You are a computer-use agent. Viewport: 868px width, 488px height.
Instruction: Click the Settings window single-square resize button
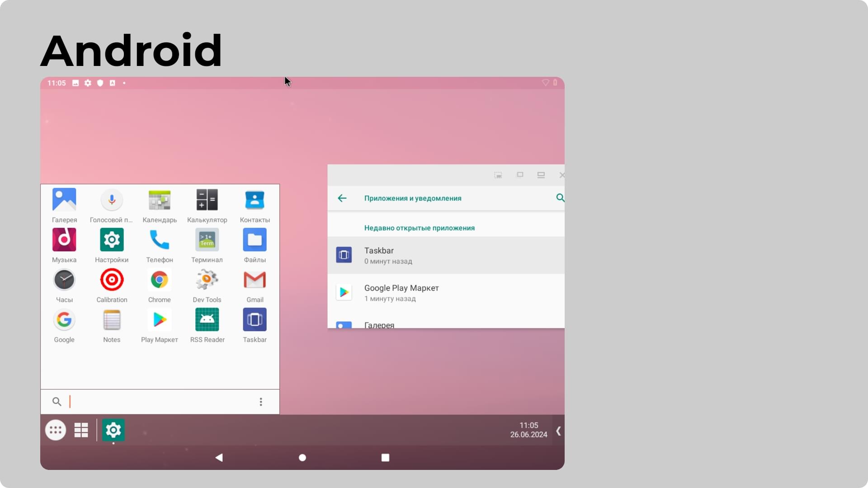click(520, 175)
